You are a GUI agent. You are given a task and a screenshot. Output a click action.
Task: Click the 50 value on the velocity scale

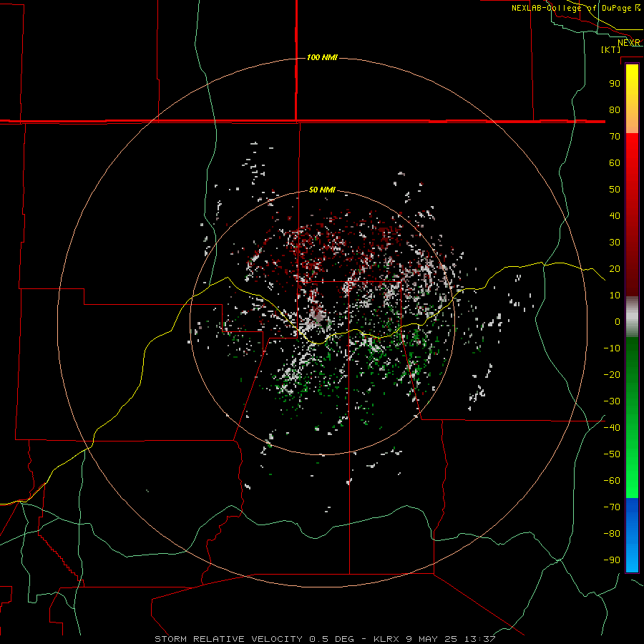pos(615,190)
